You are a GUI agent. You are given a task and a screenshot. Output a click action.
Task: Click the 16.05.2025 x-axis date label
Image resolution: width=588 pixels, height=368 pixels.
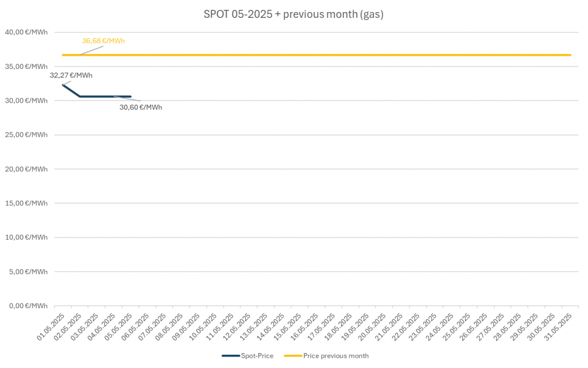[x=305, y=329]
